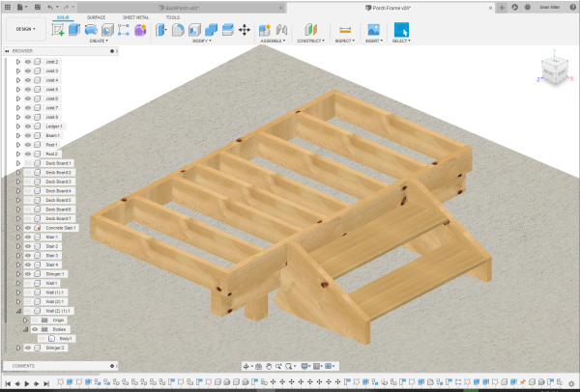Expand the Joist:5 tree node
This screenshot has height=392, width=580.
click(x=18, y=90)
